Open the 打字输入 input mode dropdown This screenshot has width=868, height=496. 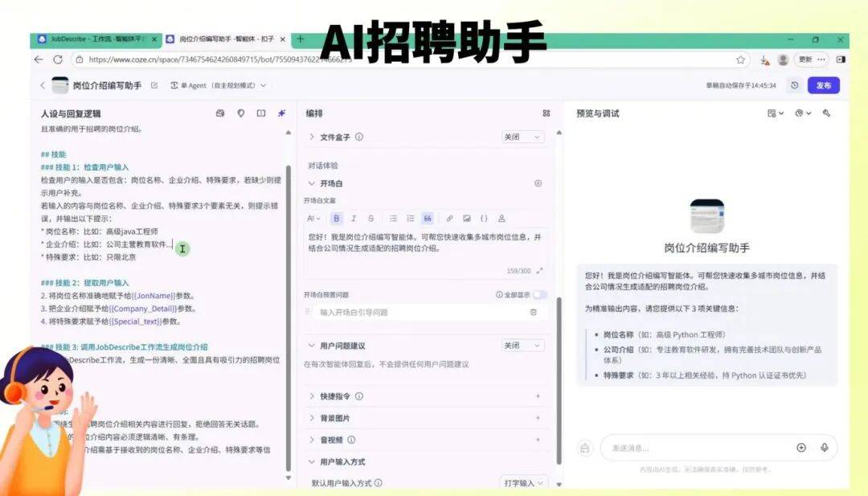point(525,483)
